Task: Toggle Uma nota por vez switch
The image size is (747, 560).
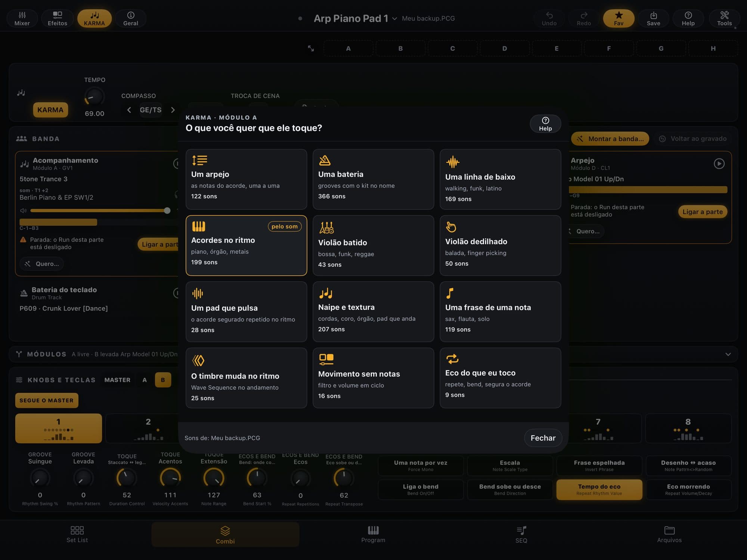Action: click(x=421, y=466)
